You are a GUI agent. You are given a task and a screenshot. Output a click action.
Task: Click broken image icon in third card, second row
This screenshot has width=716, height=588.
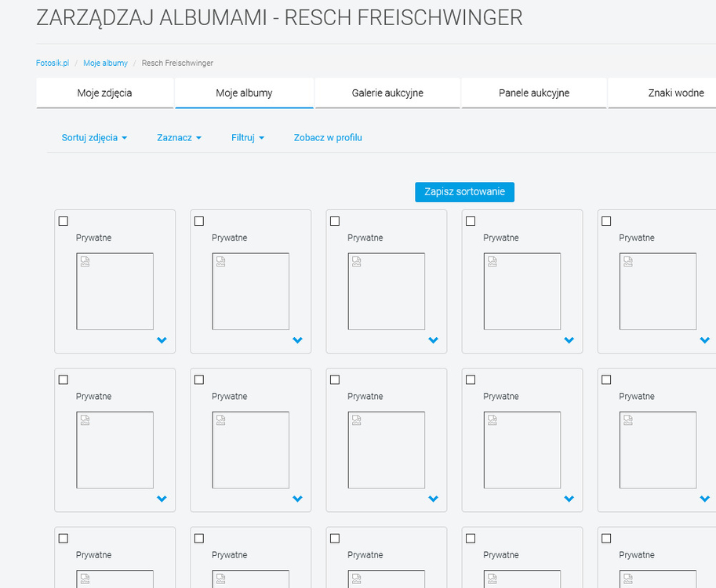(356, 421)
